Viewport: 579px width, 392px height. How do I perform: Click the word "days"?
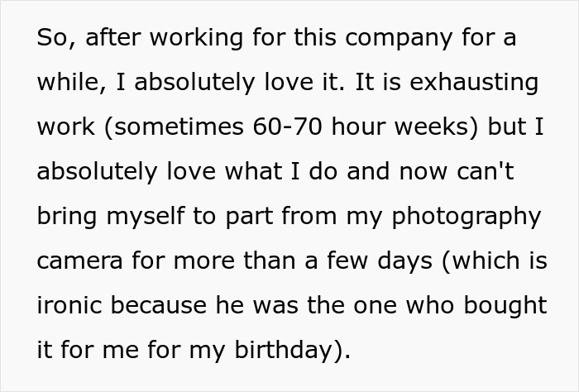pyautogui.click(x=404, y=261)
